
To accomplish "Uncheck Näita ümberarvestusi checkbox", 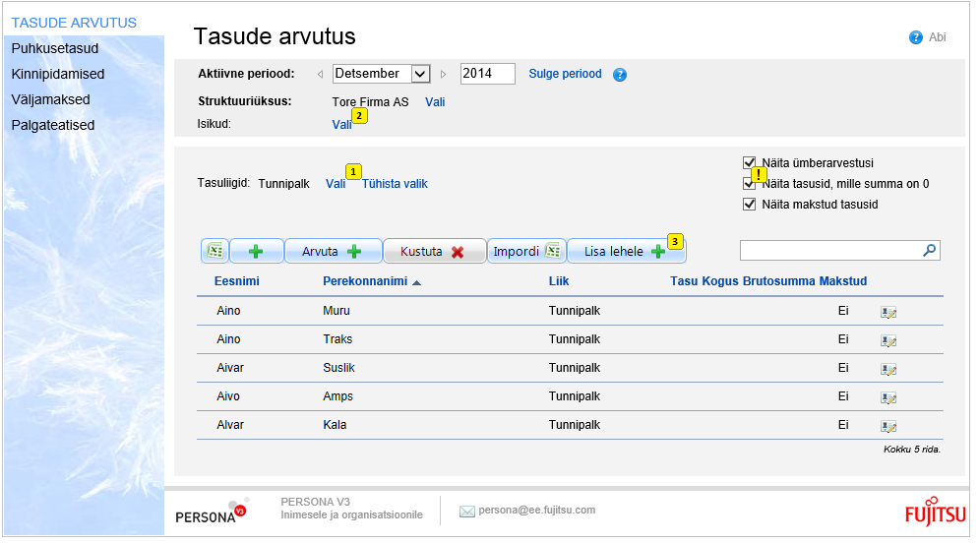I will pos(750,163).
